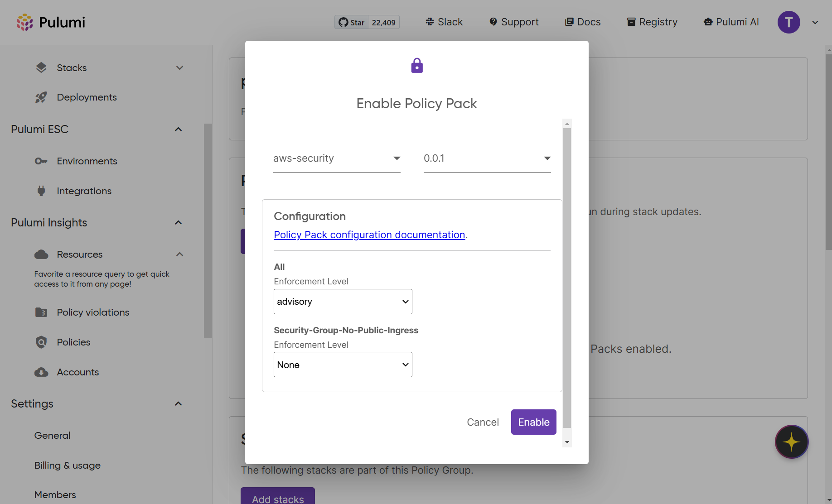The height and width of the screenshot is (504, 832).
Task: Click the Pulumi logo icon
Action: (x=25, y=22)
